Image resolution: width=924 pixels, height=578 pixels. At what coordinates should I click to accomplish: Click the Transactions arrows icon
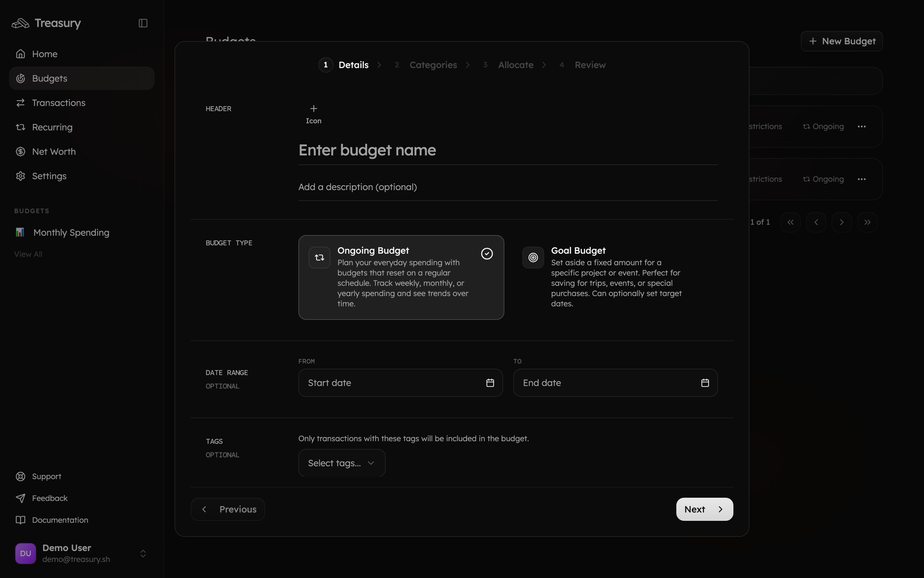point(21,103)
